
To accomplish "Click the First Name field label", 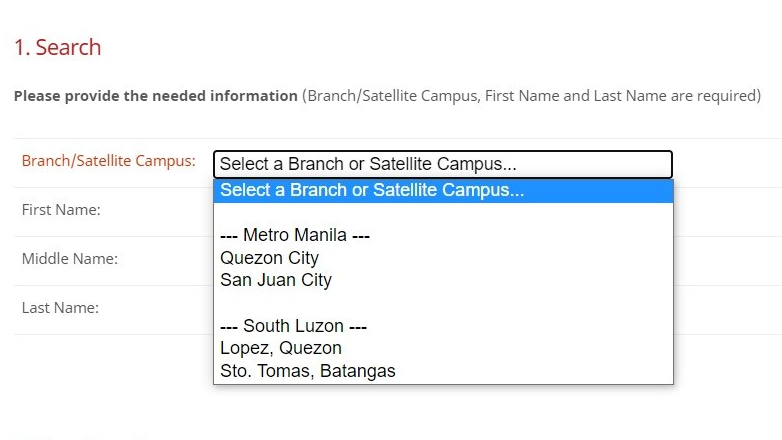I will tap(61, 210).
